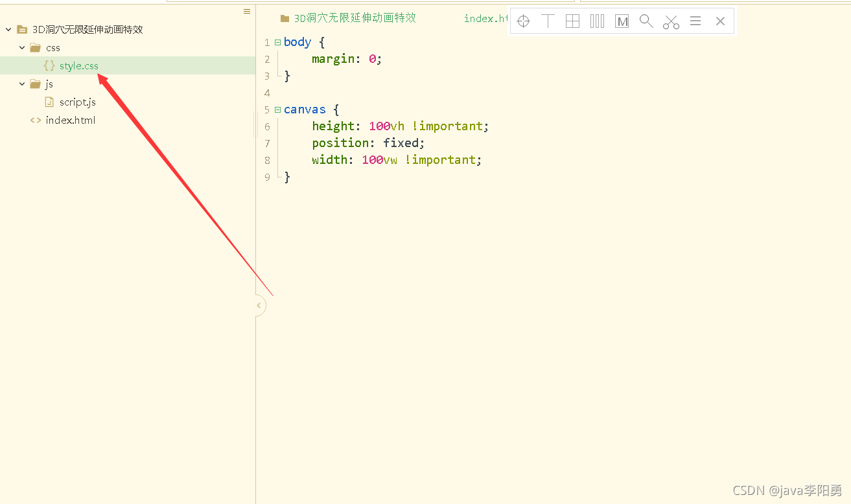Click the width property on line 8
The image size is (851, 504).
330,160
